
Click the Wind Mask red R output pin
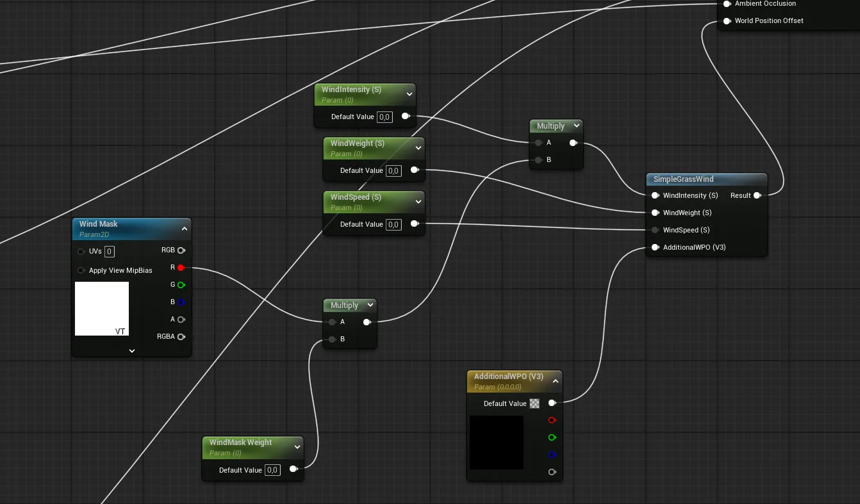pos(181,268)
